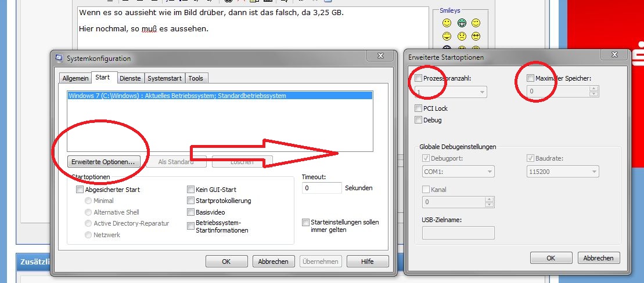The image size is (644, 283).
Task: Decrease Kanal value with down arrow
Action: click(489, 205)
